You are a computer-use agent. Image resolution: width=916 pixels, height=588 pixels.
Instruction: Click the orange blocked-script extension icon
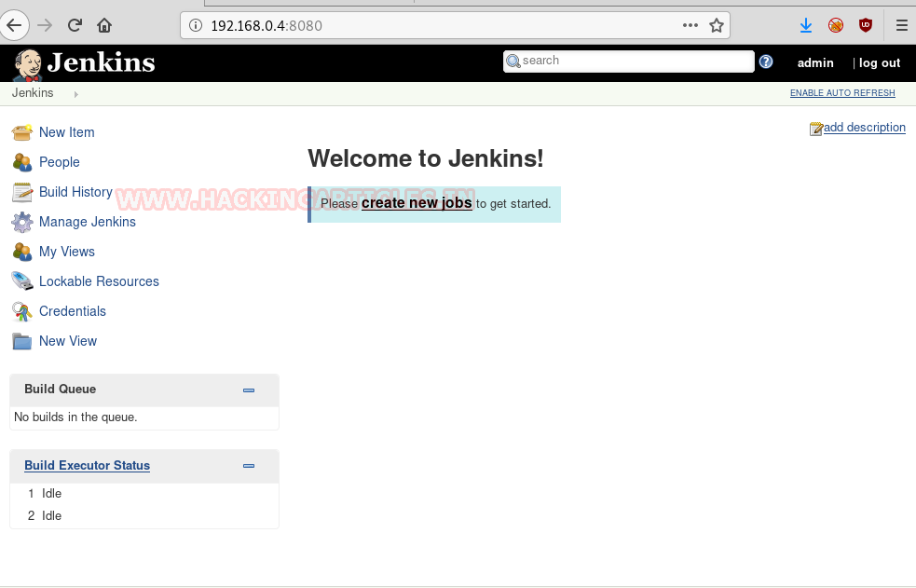click(836, 25)
